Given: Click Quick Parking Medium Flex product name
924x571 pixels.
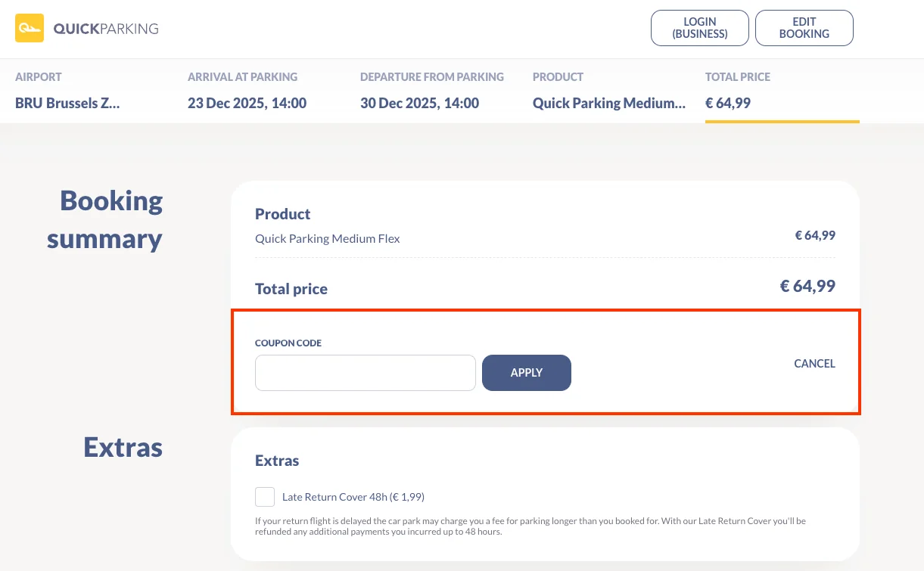Looking at the screenshot, I should point(327,238).
